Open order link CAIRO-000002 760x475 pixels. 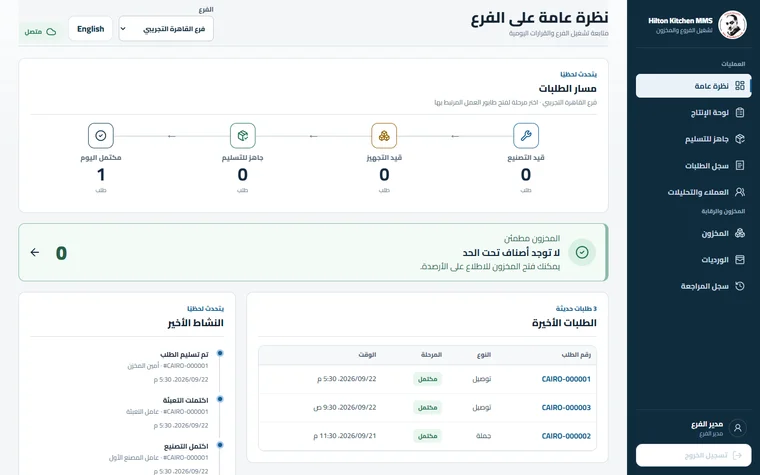(566, 436)
